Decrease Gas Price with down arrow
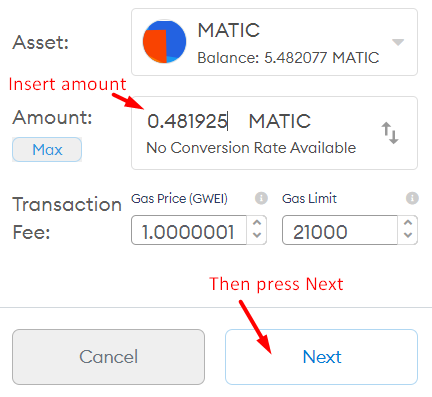This screenshot has width=432, height=397. click(x=257, y=235)
